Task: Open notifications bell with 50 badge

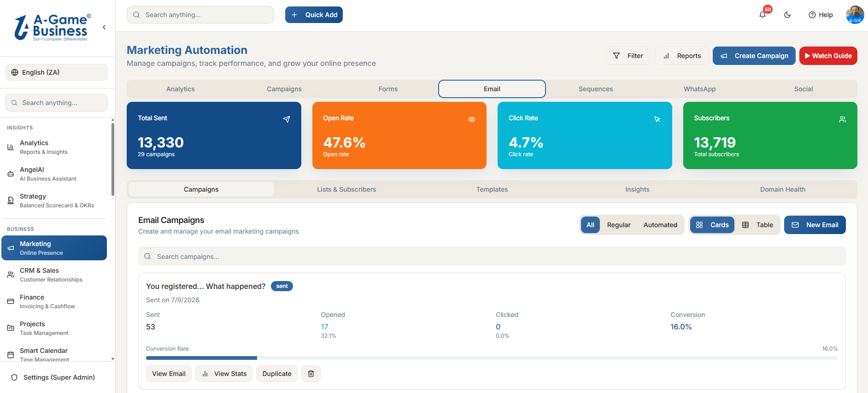Action: (762, 15)
